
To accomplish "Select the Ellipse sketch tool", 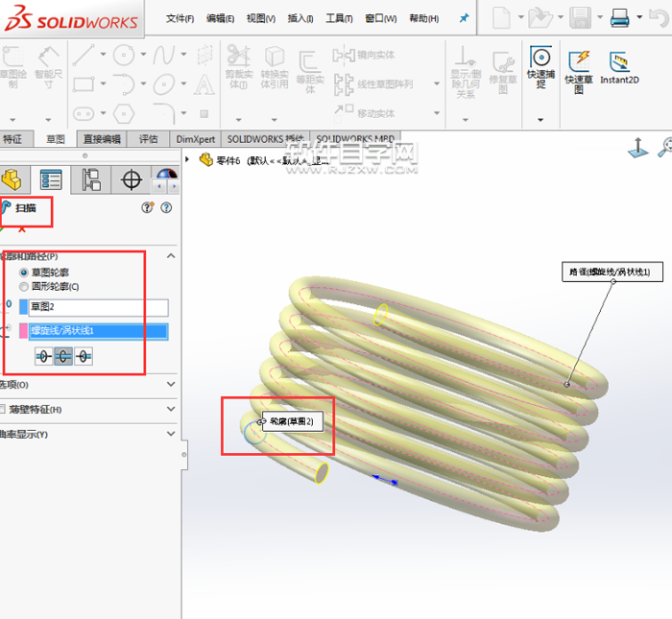I will [x=164, y=83].
